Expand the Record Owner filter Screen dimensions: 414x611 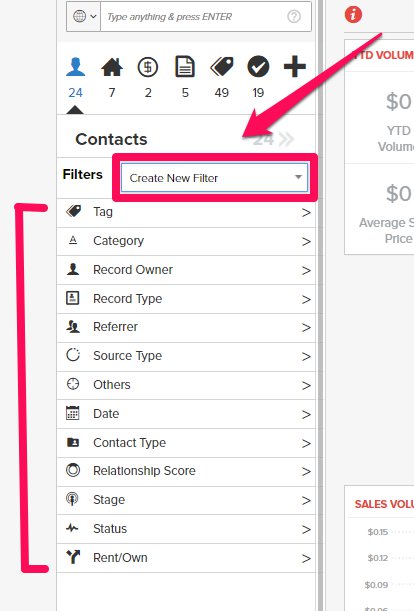[186, 270]
